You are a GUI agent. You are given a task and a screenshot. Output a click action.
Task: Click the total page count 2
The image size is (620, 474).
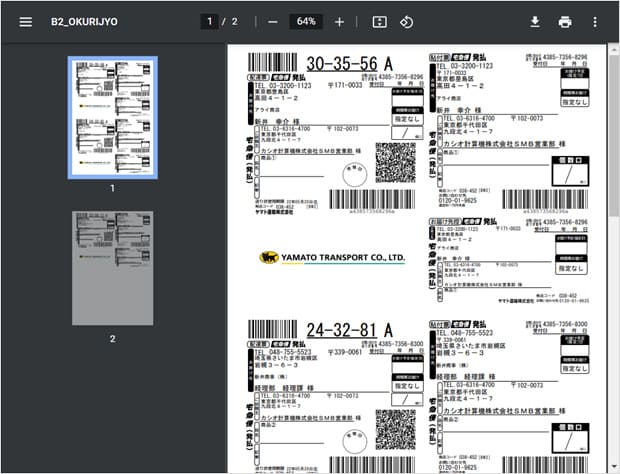[x=235, y=22]
